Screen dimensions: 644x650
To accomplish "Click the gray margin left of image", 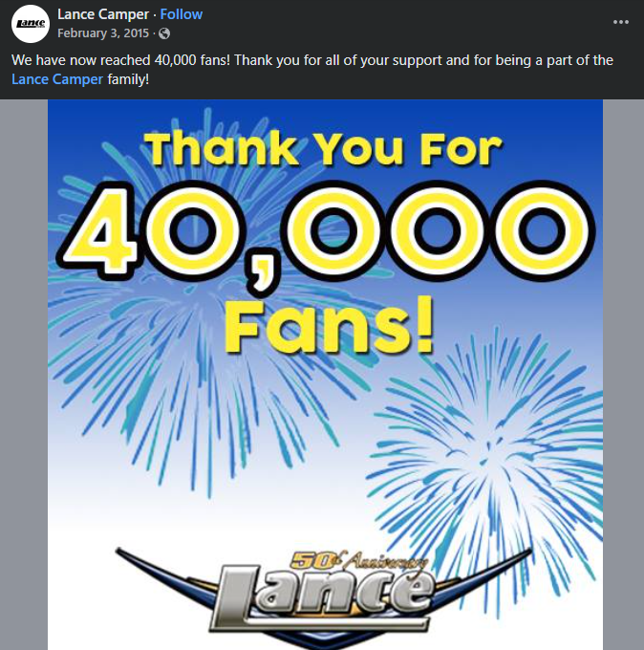I will [24, 382].
